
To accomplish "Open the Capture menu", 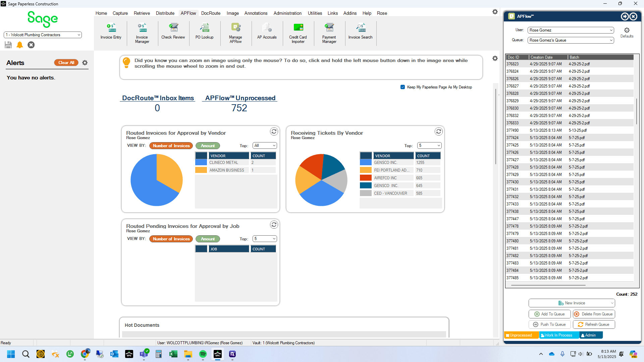I will coord(120,13).
